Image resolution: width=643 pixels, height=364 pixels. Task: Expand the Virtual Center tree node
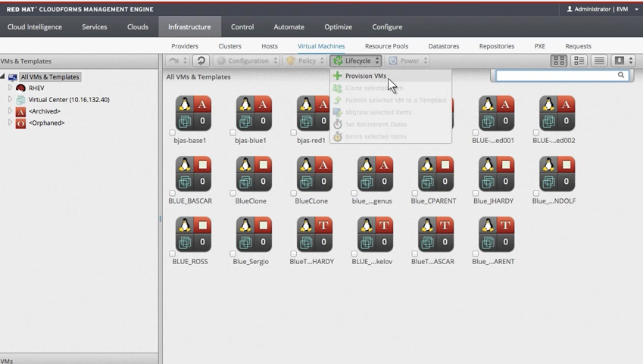pos(11,99)
